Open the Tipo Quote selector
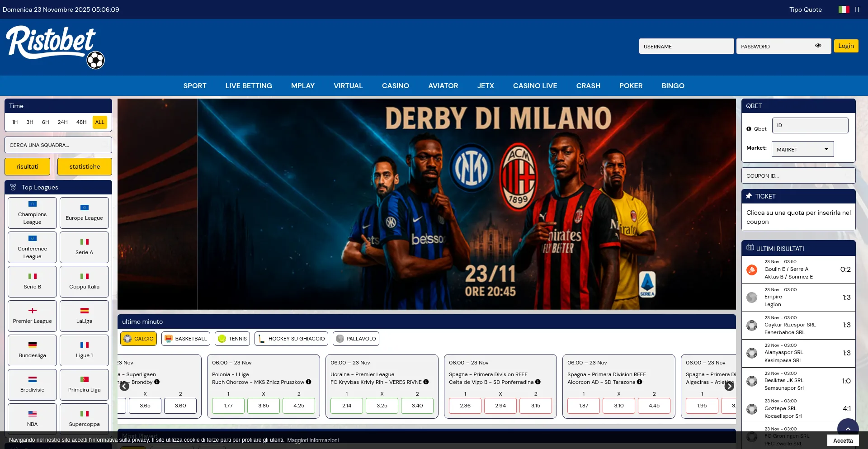 coord(805,9)
